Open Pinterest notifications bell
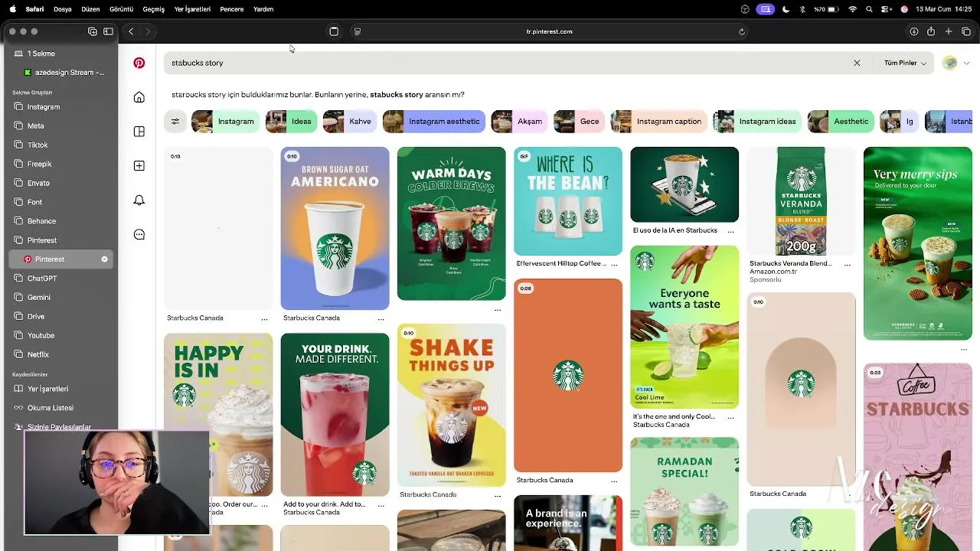The height and width of the screenshot is (551, 980). [139, 201]
